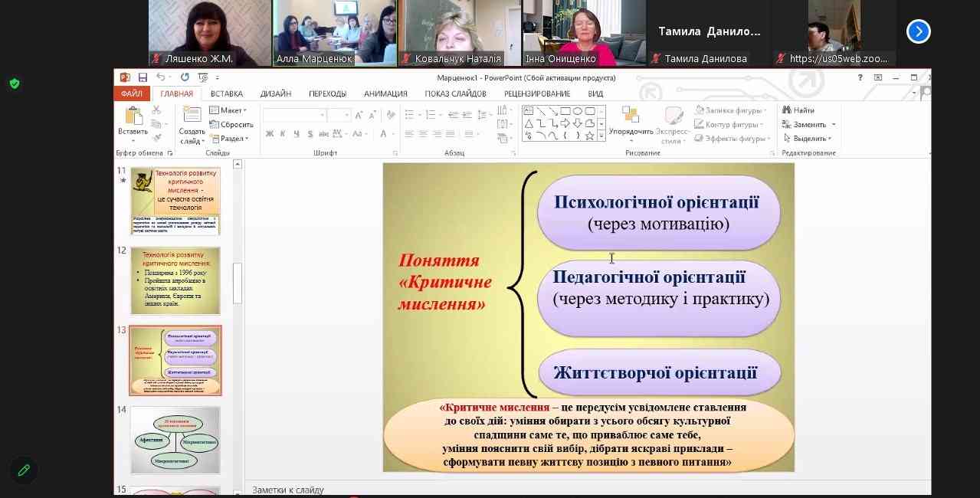The height and width of the screenshot is (498, 980).
Task: Click the Undo arrow in quick access toolbar
Action: pos(160,77)
